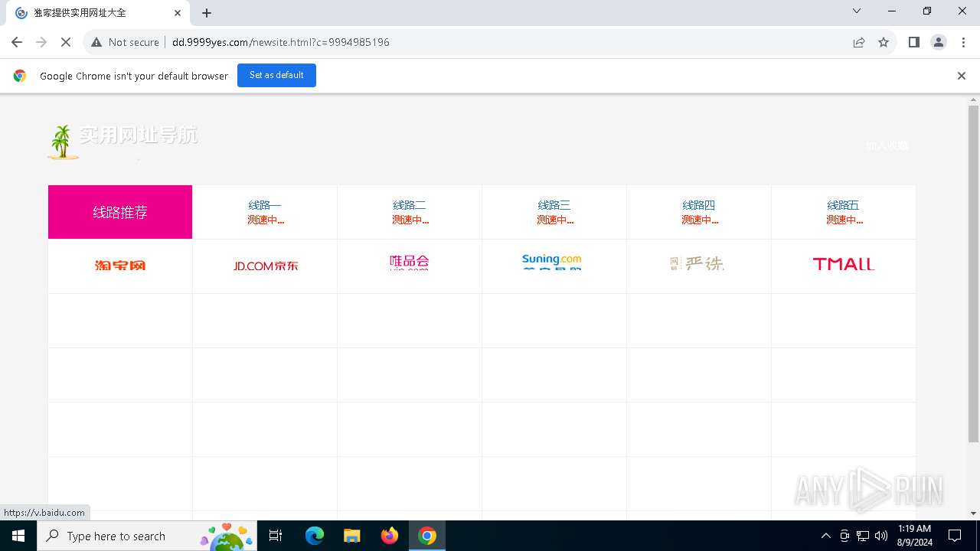Open tab search dropdown
Image resolution: width=980 pixels, height=551 pixels.
pyautogui.click(x=857, y=11)
